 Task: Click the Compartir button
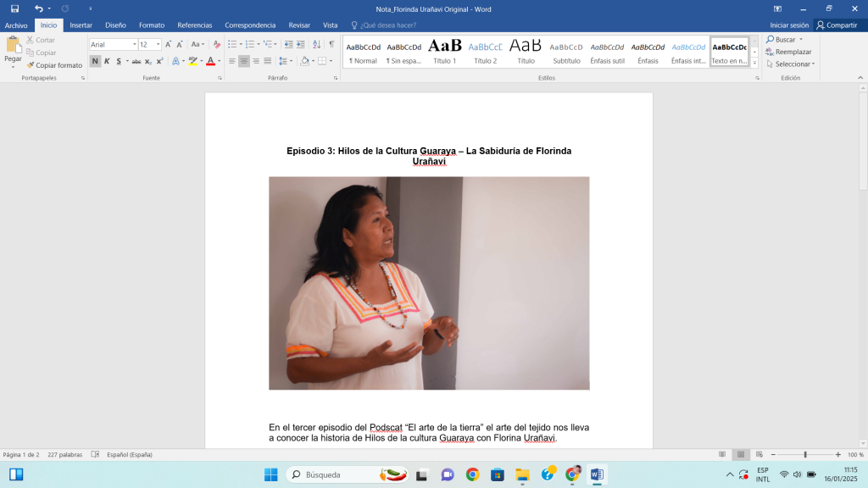[x=837, y=25]
